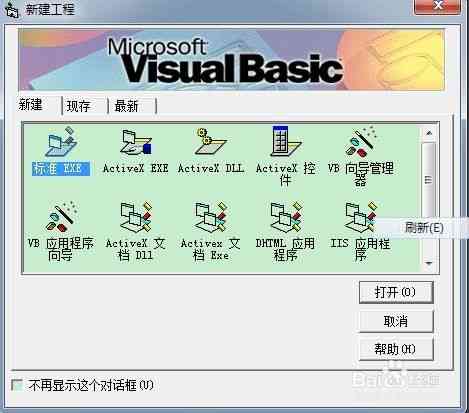Click the 取消 button
This screenshot has width=469, height=413.
pos(396,321)
